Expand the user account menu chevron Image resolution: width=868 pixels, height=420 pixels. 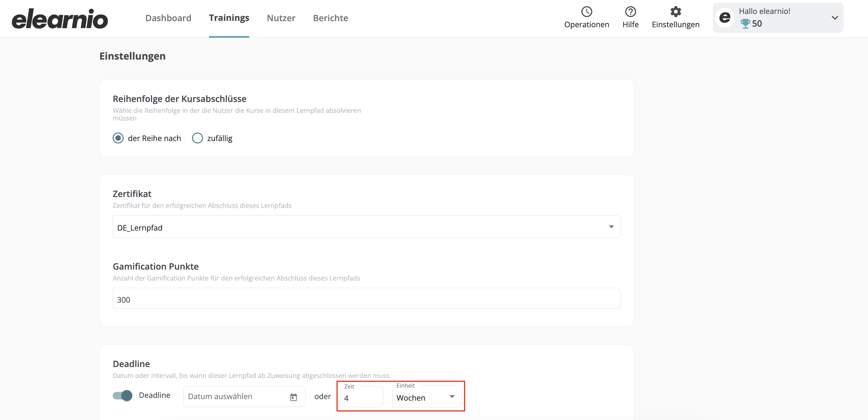tap(835, 18)
